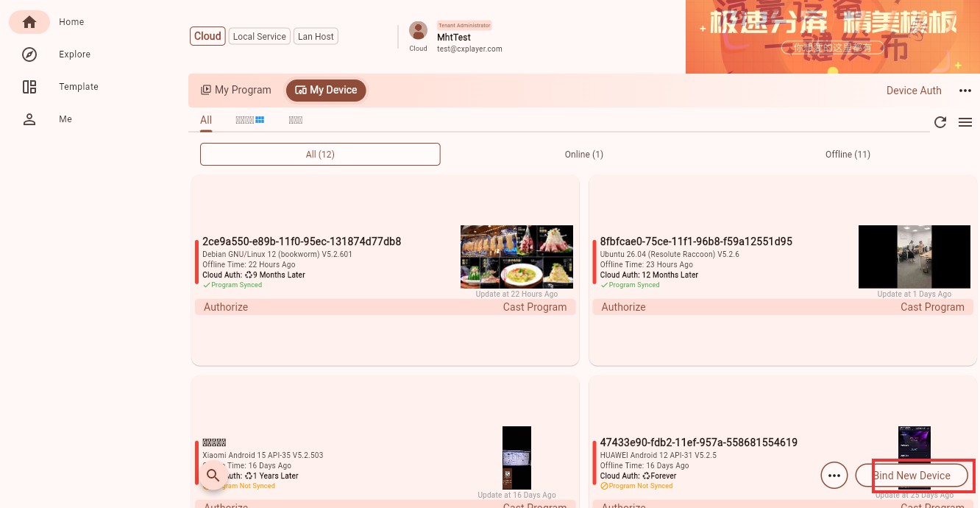Click the 'Offline Time: 22 Hours Ago' text
The image size is (980, 508).
coord(249,264)
